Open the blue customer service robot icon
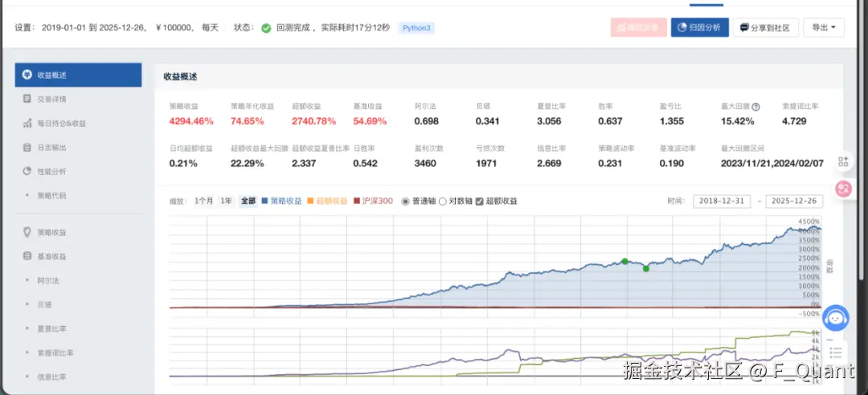 (x=835, y=318)
